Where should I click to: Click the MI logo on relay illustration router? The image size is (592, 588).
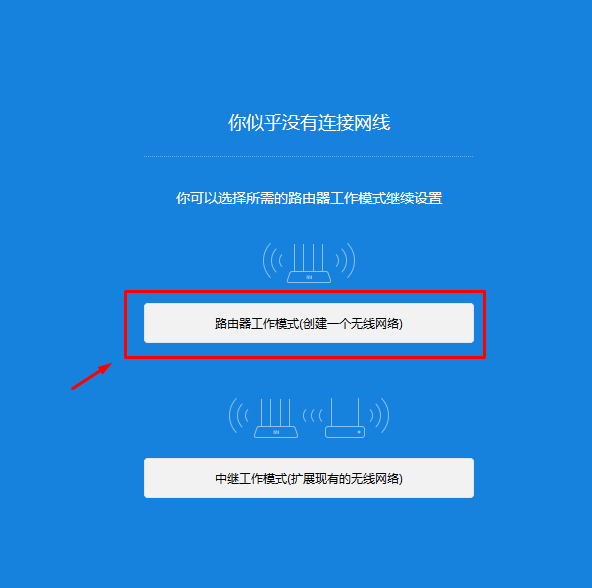click(x=276, y=432)
